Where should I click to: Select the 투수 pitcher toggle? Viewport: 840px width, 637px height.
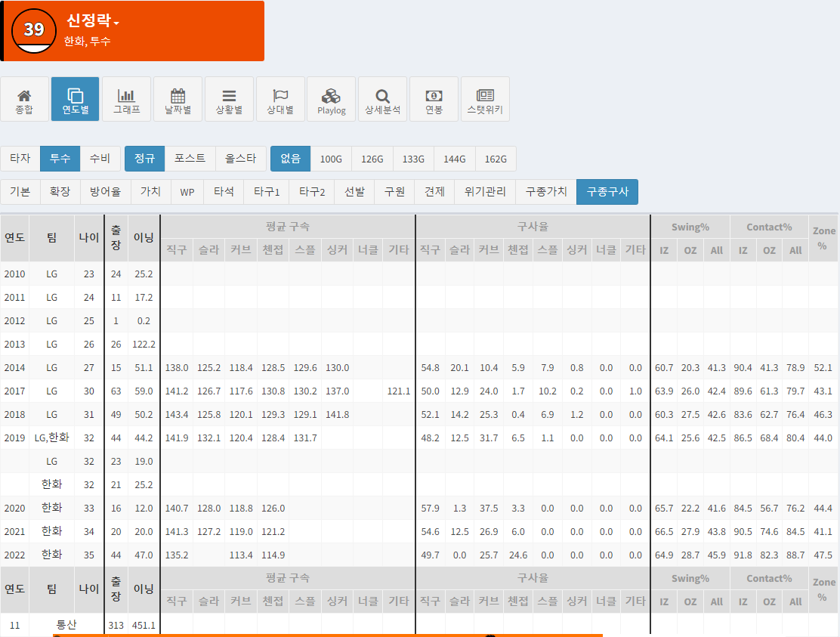pos(60,159)
